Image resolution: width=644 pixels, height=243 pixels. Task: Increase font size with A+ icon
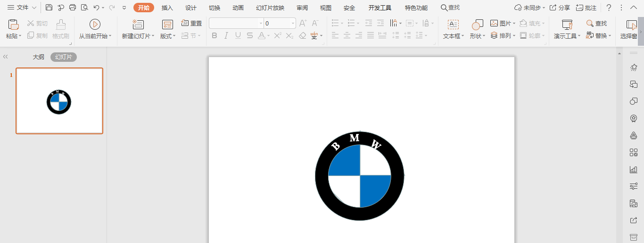point(303,23)
